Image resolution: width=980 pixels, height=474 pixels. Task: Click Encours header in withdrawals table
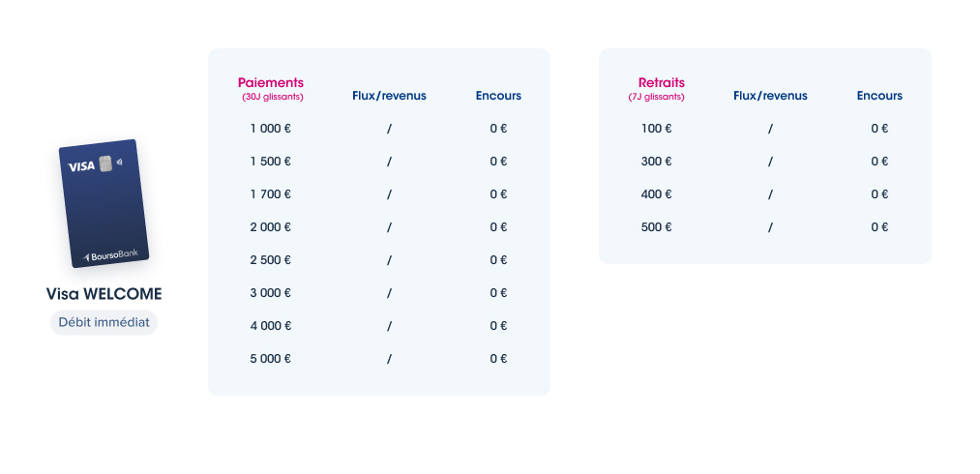pos(879,96)
